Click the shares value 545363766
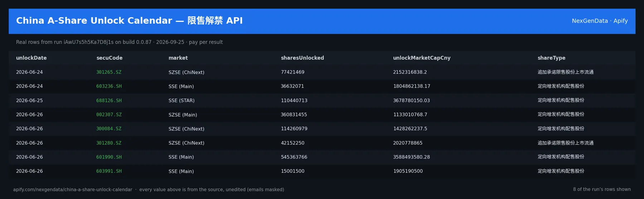 tap(294, 157)
